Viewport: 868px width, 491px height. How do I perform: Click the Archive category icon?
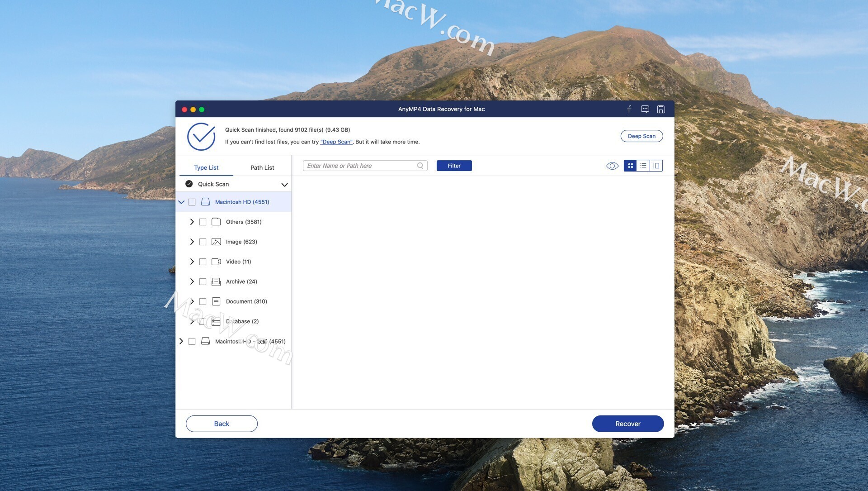216,281
